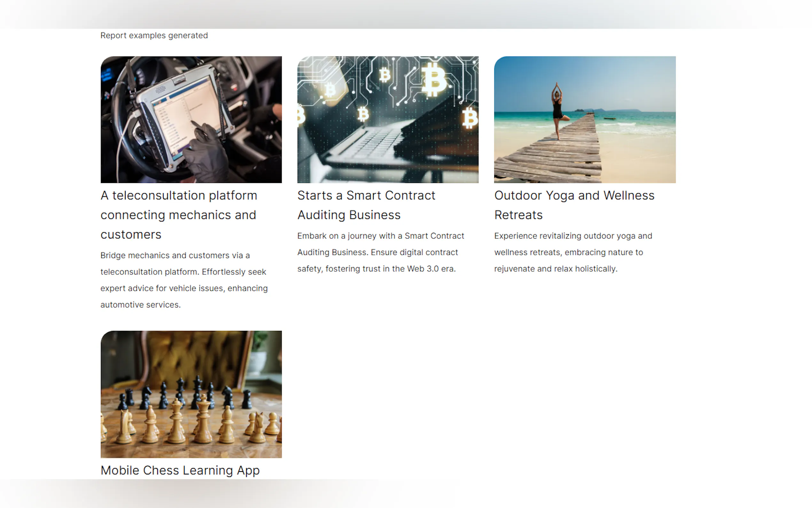Open the beach yoga pier thumbnail
Screen dimensions: 812x508
(584, 120)
